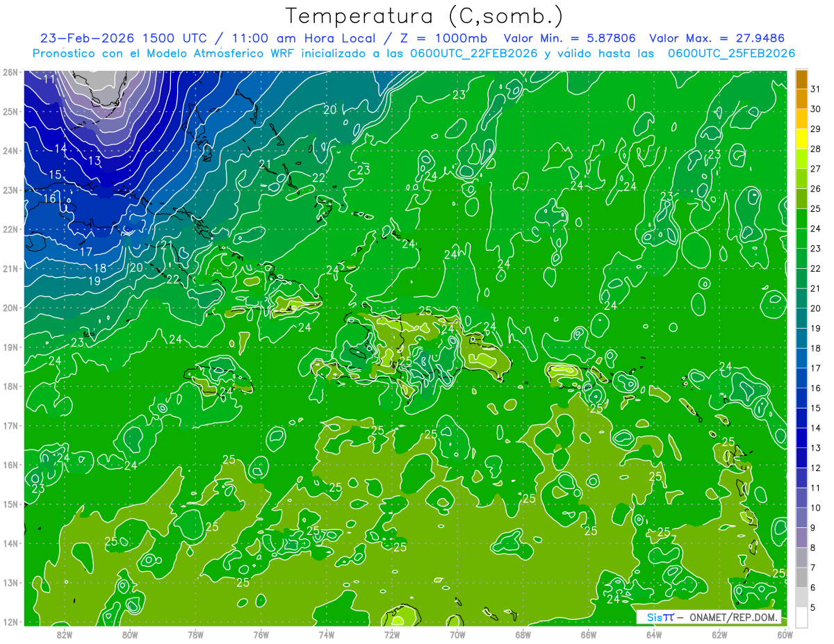Click the "14N" latitude axis label
The height and width of the screenshot is (644, 834).
(10, 543)
